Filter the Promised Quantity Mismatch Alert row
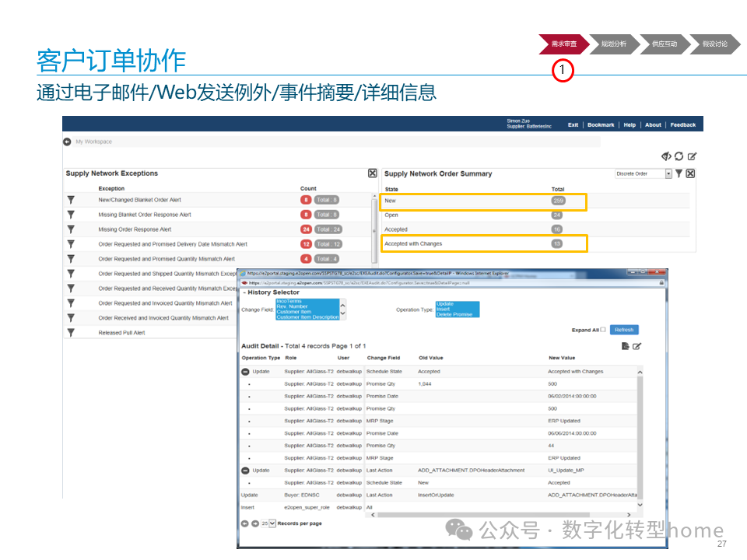This screenshot has width=747, height=560. [x=71, y=259]
